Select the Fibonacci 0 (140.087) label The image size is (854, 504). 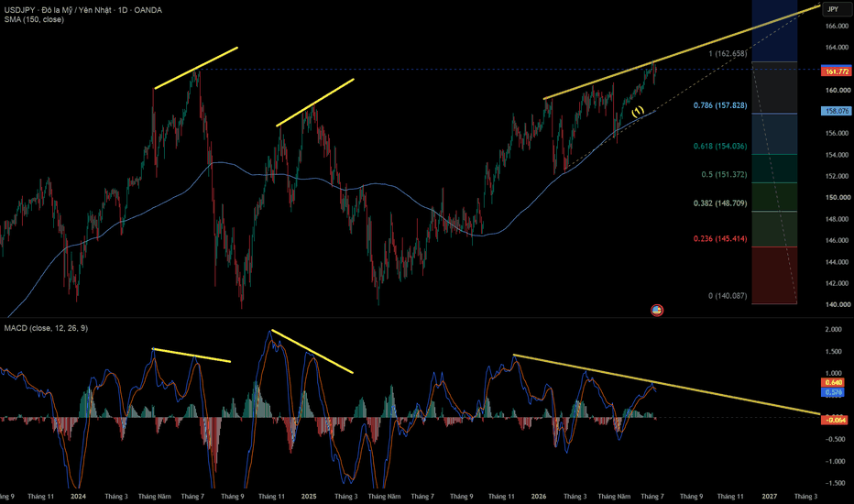tap(728, 296)
